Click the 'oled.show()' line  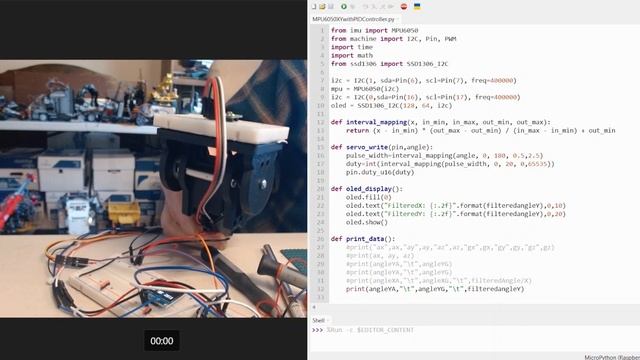pos(367,222)
